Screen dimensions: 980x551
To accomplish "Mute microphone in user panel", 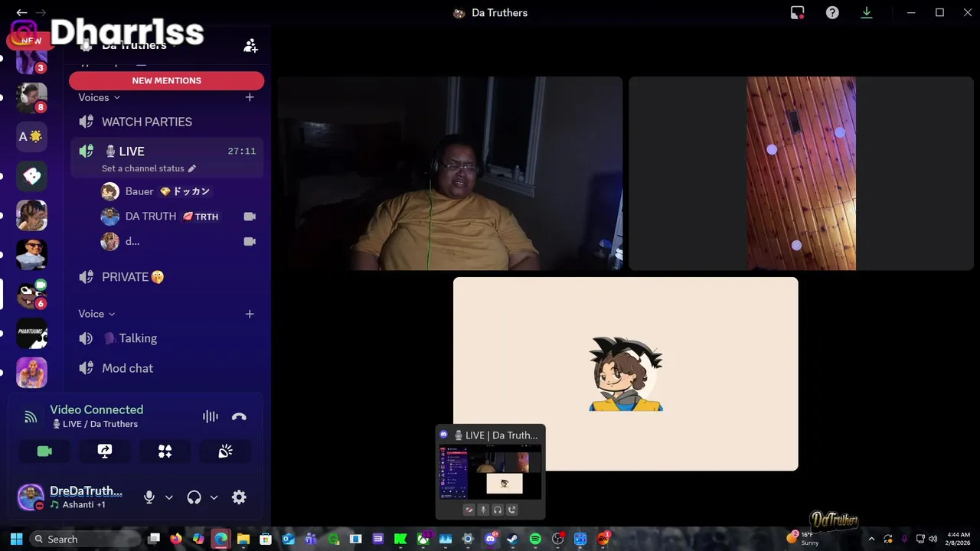I will pos(149,497).
